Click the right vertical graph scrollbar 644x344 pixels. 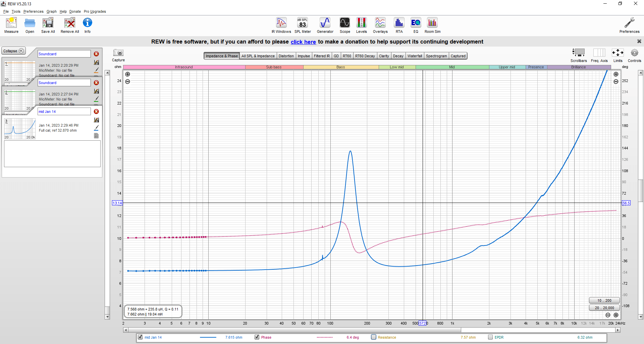(640, 194)
